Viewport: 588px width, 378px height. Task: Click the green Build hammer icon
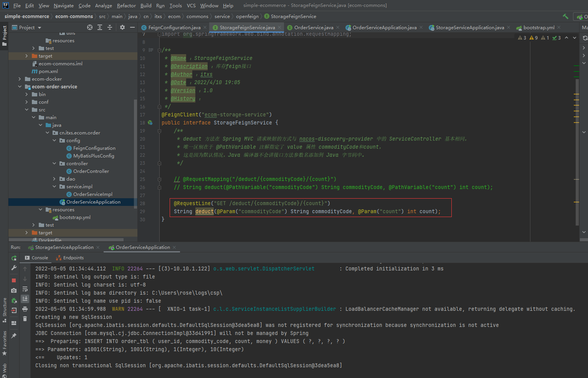pyautogui.click(x=565, y=17)
